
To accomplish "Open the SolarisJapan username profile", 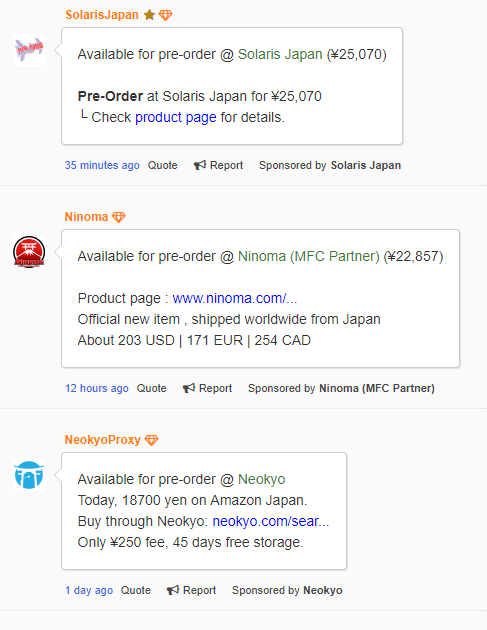I will [x=102, y=15].
